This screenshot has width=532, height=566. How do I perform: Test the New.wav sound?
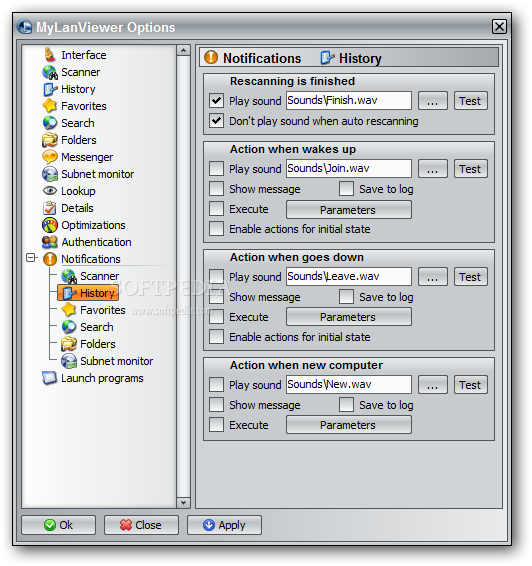point(471,384)
